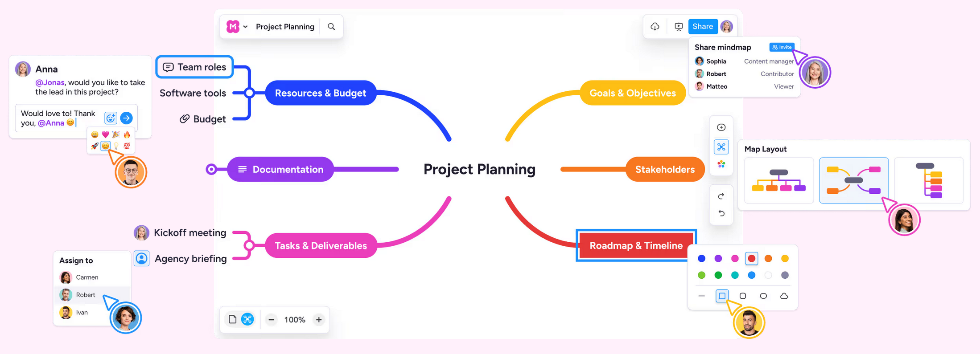Undo the last change
This screenshot has width=980, height=354.
(721, 213)
